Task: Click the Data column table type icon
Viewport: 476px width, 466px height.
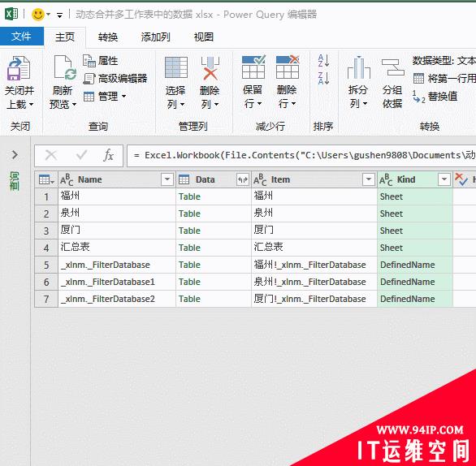Action: [x=184, y=179]
